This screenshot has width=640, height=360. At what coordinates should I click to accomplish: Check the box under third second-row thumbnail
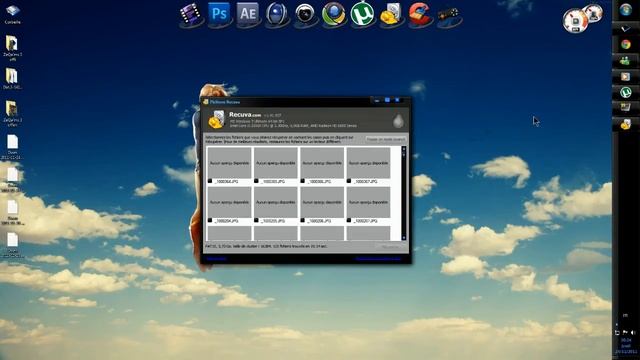click(x=302, y=220)
